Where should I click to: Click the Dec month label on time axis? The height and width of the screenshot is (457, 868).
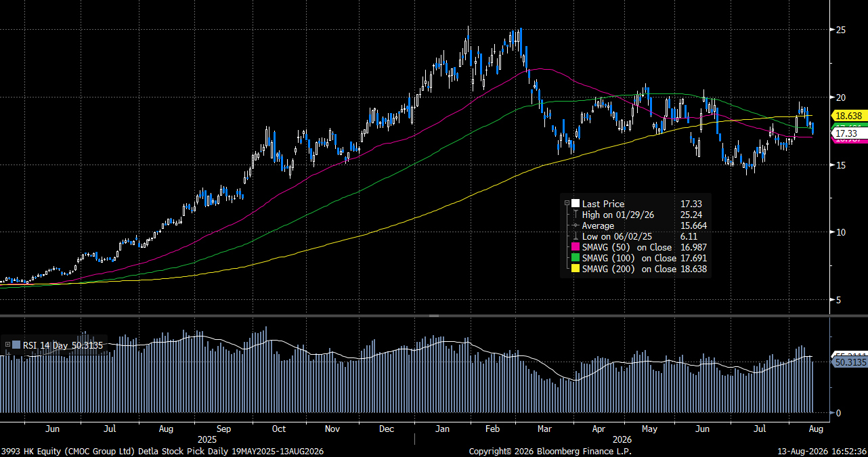pyautogui.click(x=388, y=429)
